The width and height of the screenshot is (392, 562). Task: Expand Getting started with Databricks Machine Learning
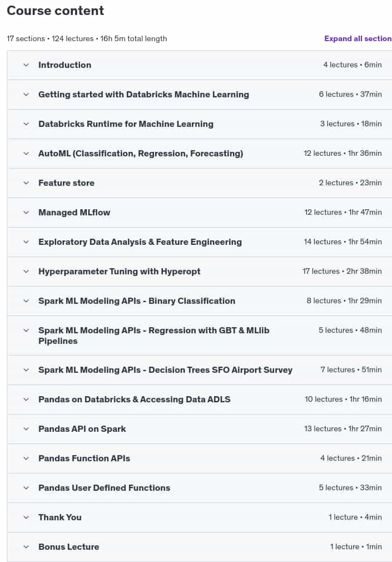26,95
